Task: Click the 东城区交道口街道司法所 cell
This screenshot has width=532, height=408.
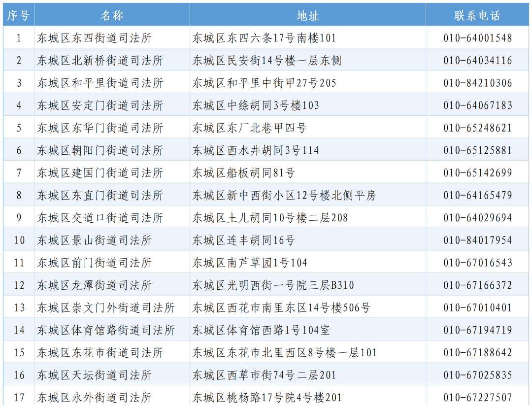Action: (100, 218)
